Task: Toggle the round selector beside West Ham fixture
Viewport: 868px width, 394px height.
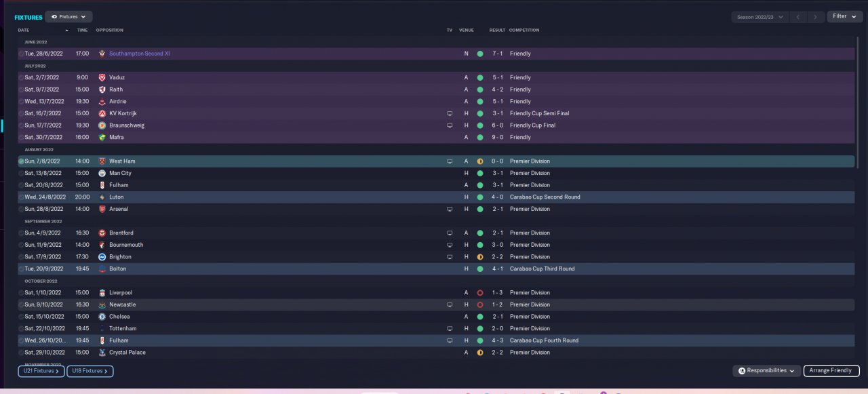Action: pyautogui.click(x=21, y=161)
